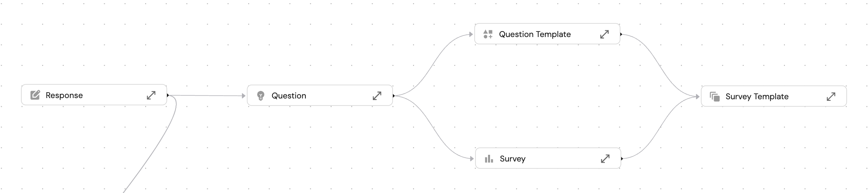Click the stacked layers icon on Survey Template
The width and height of the screenshot is (868, 193).
point(715,96)
